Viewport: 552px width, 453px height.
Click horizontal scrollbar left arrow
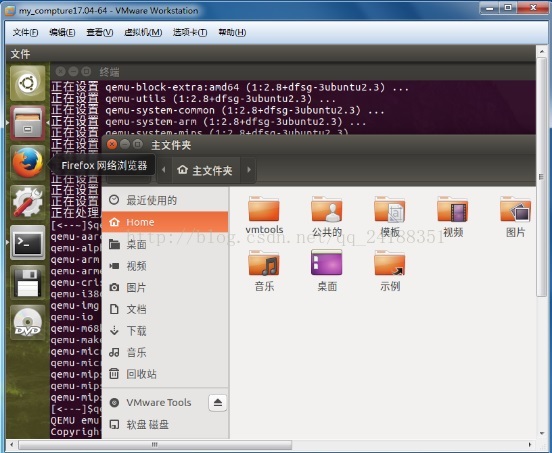pyautogui.click(x=12, y=445)
